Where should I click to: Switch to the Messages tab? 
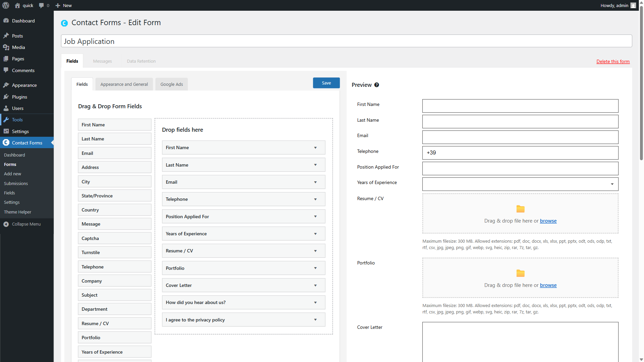(102, 61)
